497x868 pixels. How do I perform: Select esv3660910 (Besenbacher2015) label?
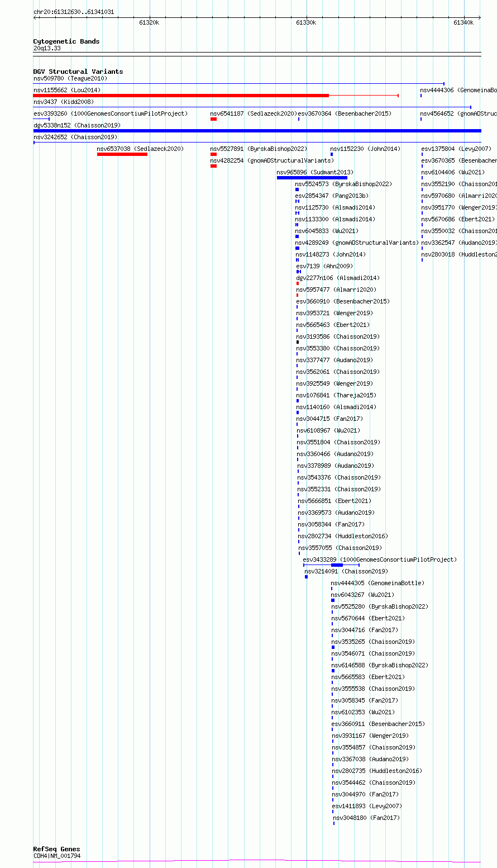[x=343, y=301]
